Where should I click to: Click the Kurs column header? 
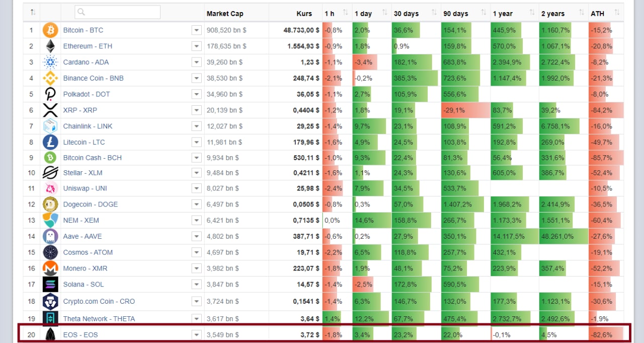point(304,14)
